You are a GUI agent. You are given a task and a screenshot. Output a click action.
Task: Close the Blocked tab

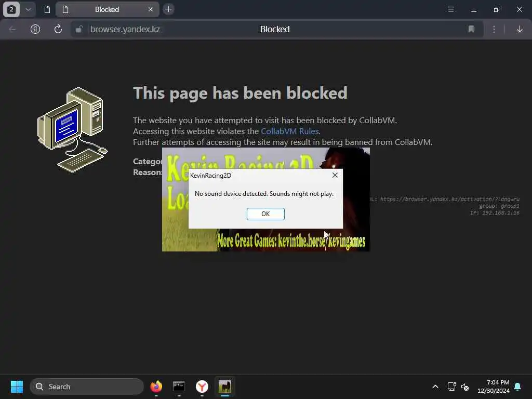[151, 9]
